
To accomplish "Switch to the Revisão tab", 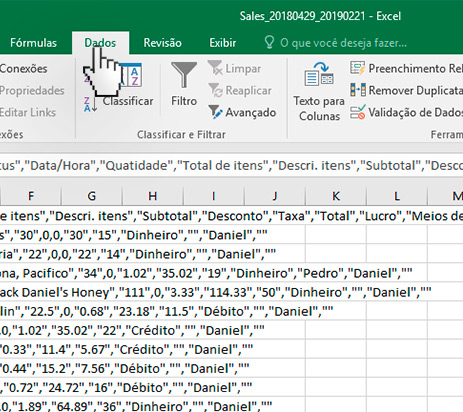I will pyautogui.click(x=162, y=43).
